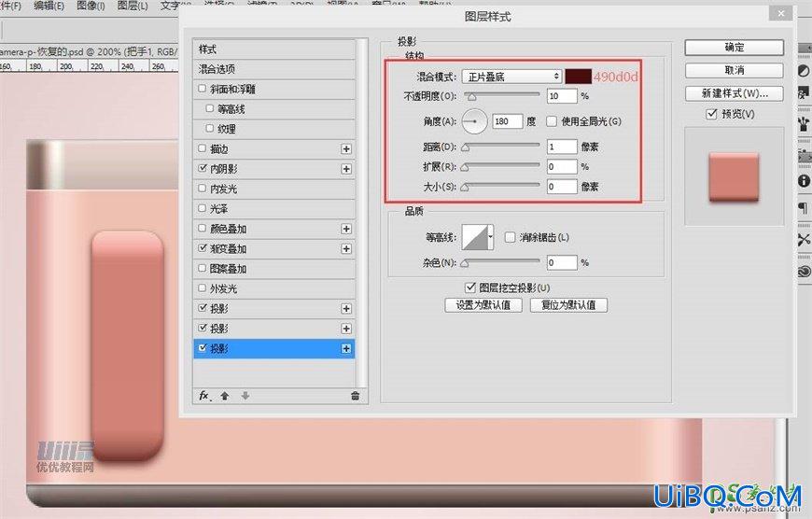Screen dimensions: 812x519
Task: Click the plus icon beside 描边
Action: [x=346, y=149]
